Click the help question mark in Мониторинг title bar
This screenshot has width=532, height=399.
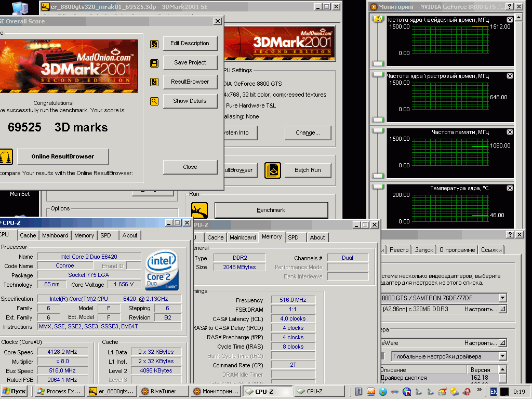[510, 6]
